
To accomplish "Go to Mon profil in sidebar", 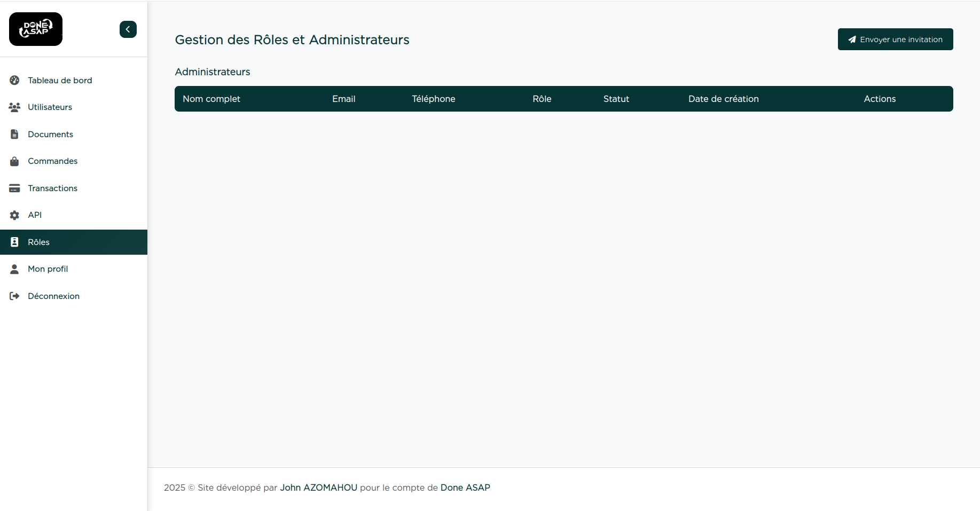I will 48,269.
